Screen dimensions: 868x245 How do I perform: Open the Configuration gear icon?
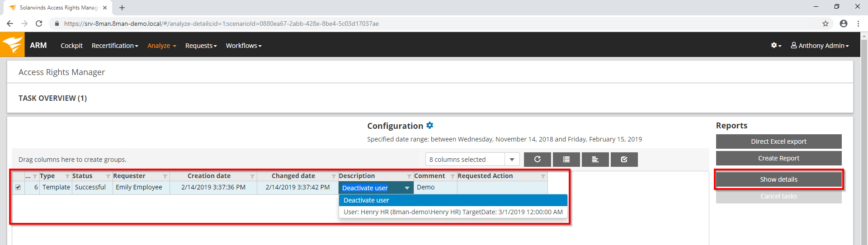[x=430, y=126]
